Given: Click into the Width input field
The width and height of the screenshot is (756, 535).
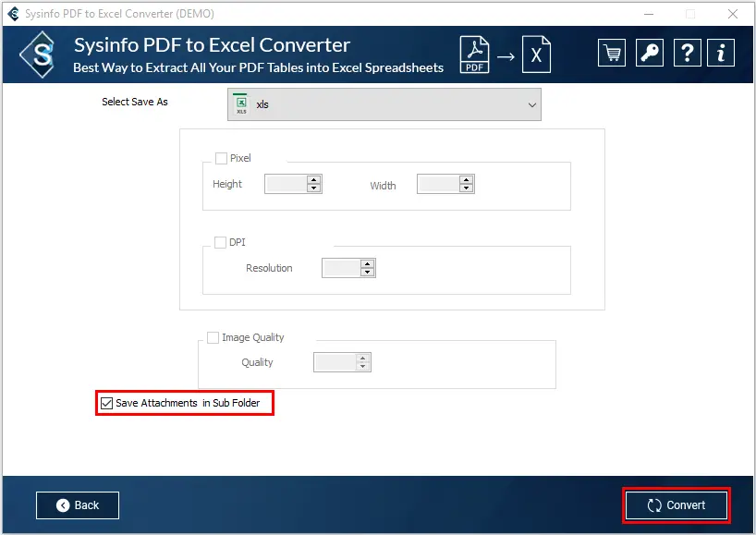Looking at the screenshot, I should coord(438,184).
